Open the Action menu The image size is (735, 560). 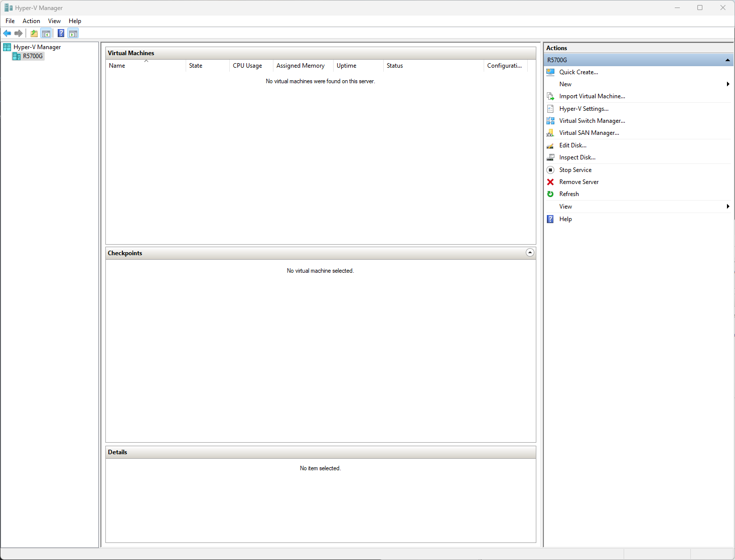point(31,21)
